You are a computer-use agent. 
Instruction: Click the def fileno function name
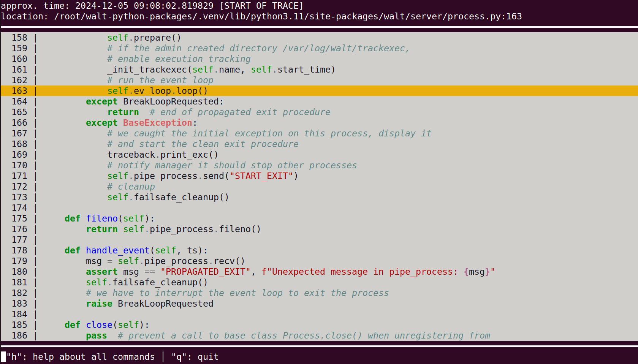pyautogui.click(x=102, y=219)
